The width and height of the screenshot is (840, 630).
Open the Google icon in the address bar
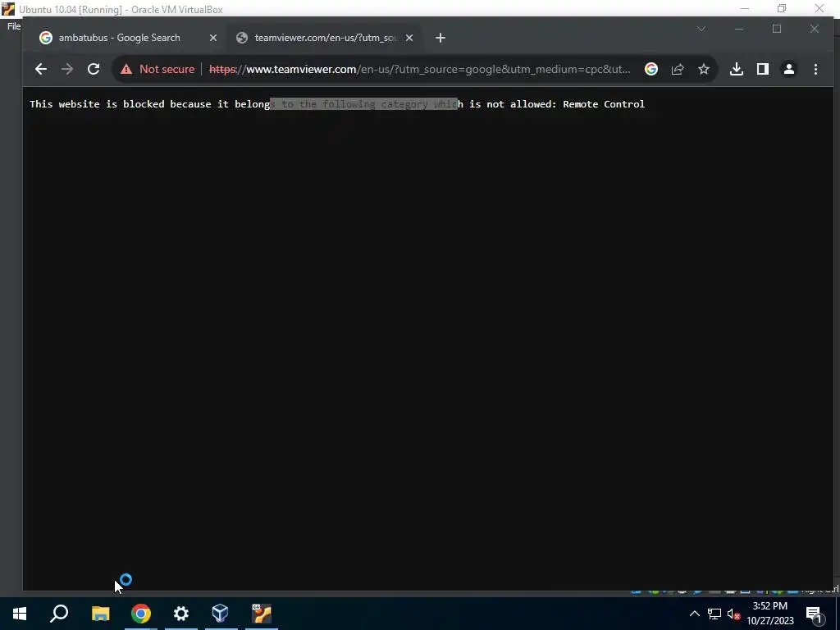point(651,69)
